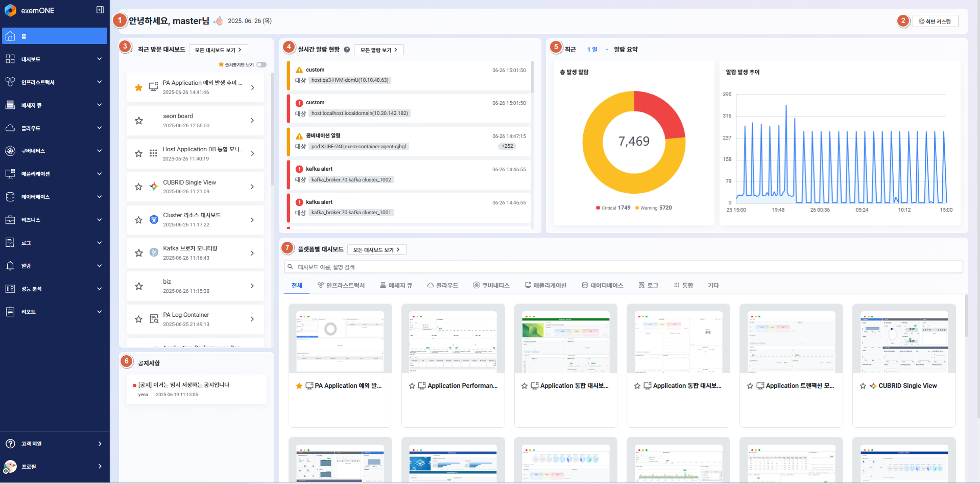
Task: Expand the 성능 분석 sidebar menu
Action: [54, 289]
